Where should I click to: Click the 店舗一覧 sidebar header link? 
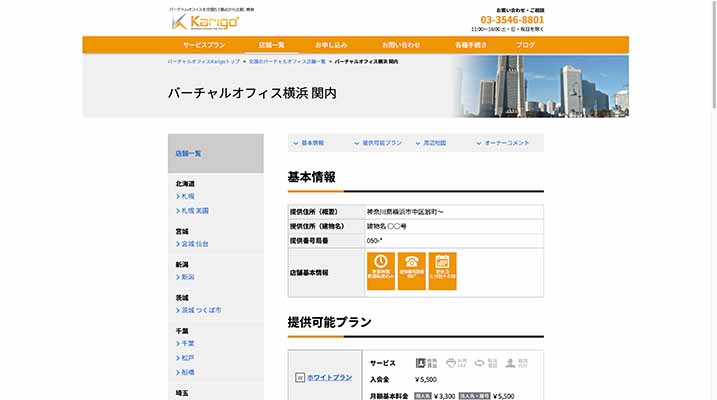click(x=188, y=154)
